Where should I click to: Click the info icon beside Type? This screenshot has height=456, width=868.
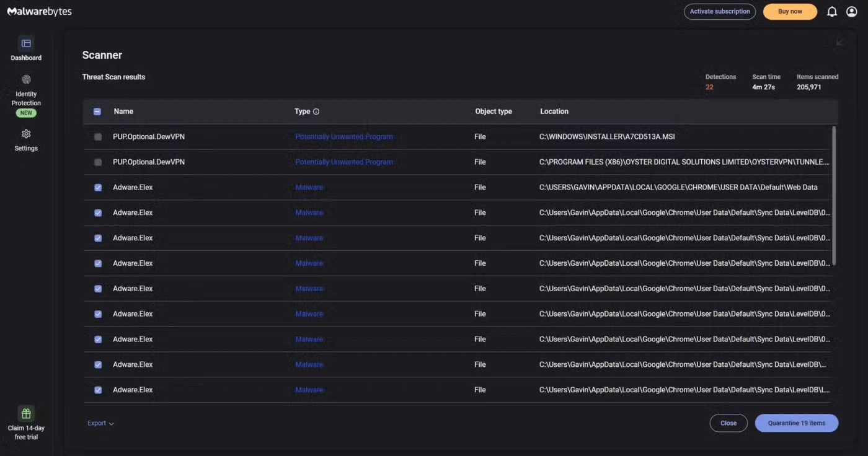tap(316, 112)
